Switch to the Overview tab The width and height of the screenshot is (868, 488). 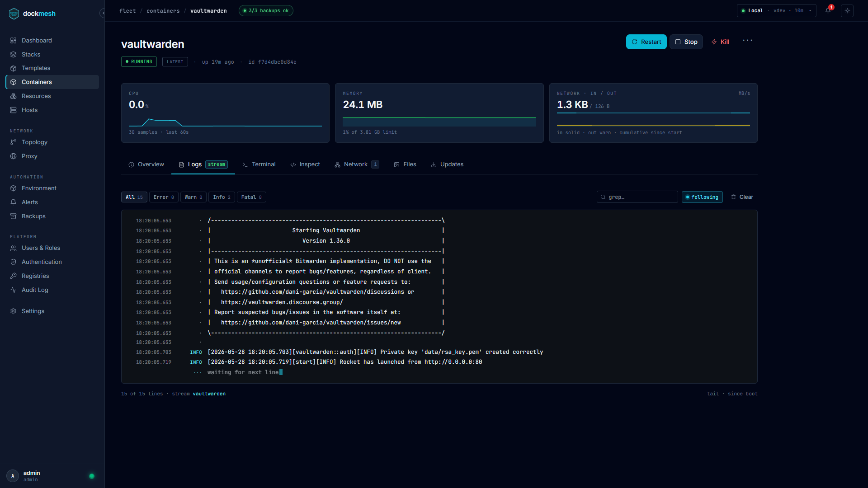[146, 164]
